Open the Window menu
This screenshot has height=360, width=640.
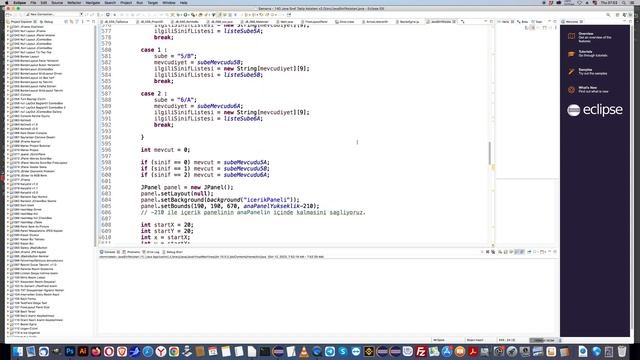pos(169,2)
